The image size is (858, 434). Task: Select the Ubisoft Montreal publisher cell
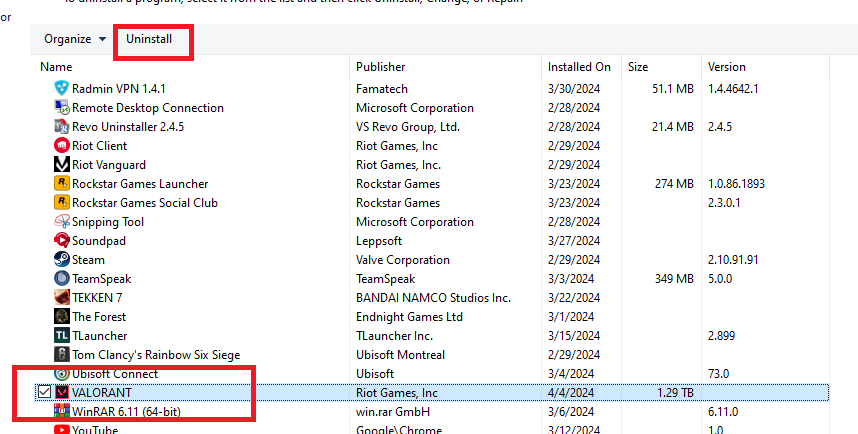(x=401, y=355)
